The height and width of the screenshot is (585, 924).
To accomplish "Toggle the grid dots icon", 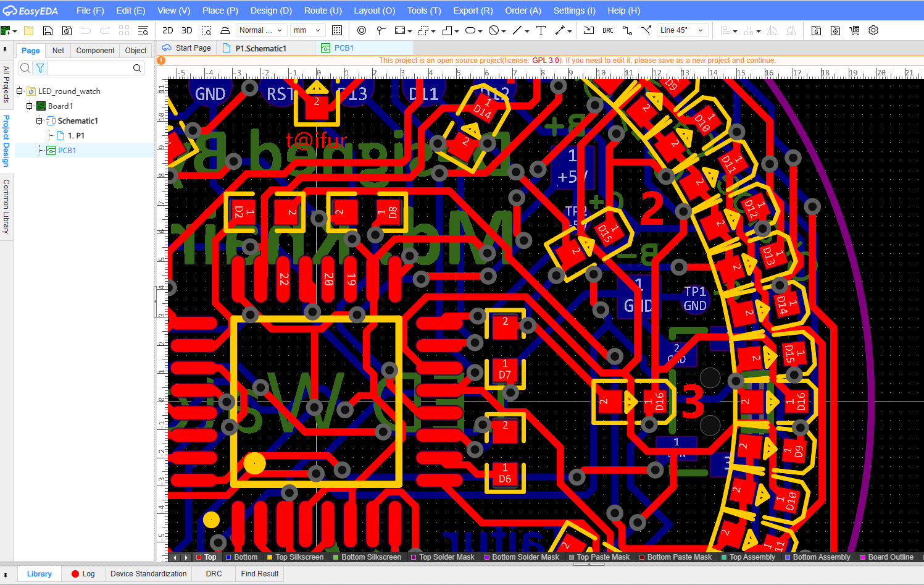I will click(337, 30).
